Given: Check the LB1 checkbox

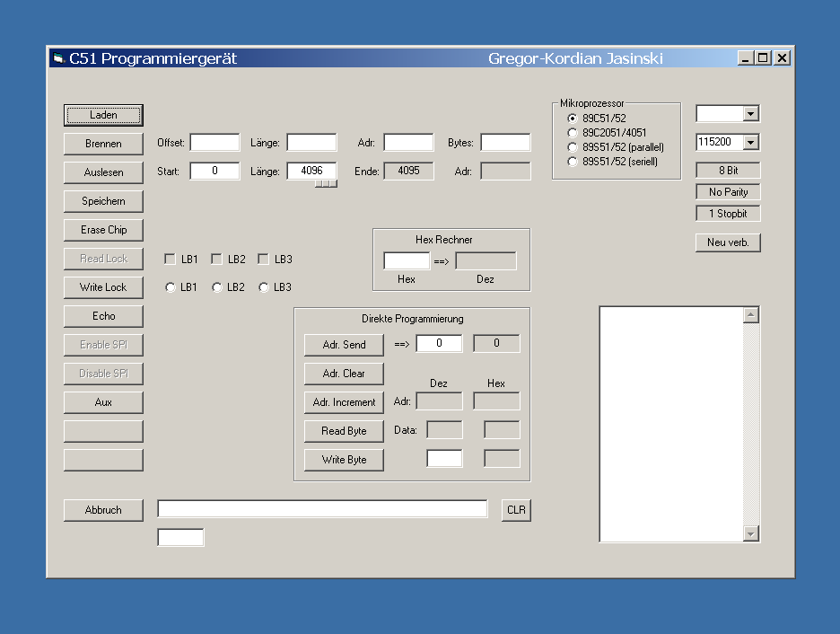Looking at the screenshot, I should tap(170, 260).
